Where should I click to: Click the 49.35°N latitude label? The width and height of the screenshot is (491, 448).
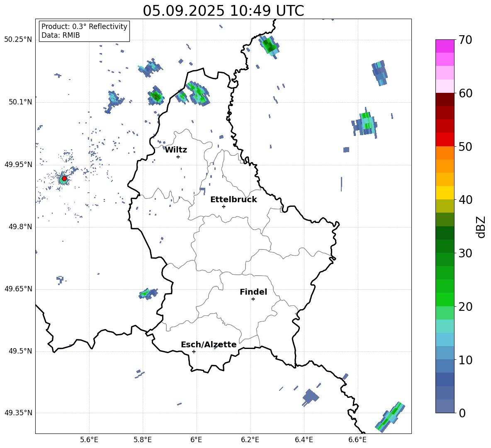[18, 413]
